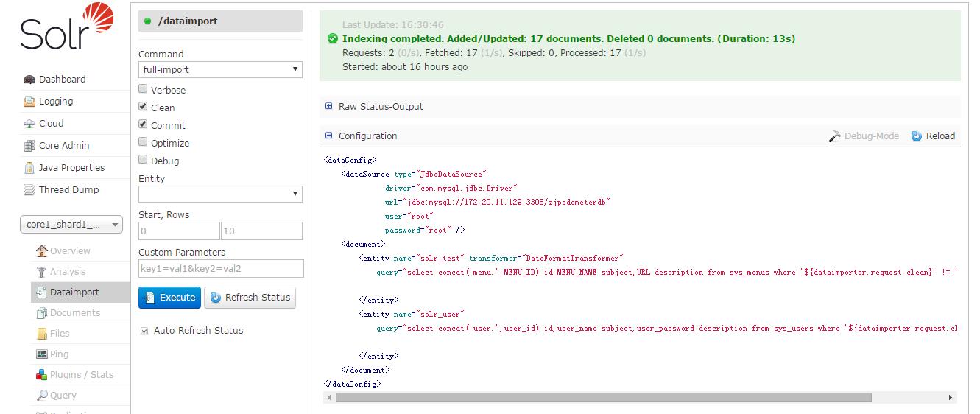Open the Logging menu item
The image size is (980, 414).
click(56, 102)
